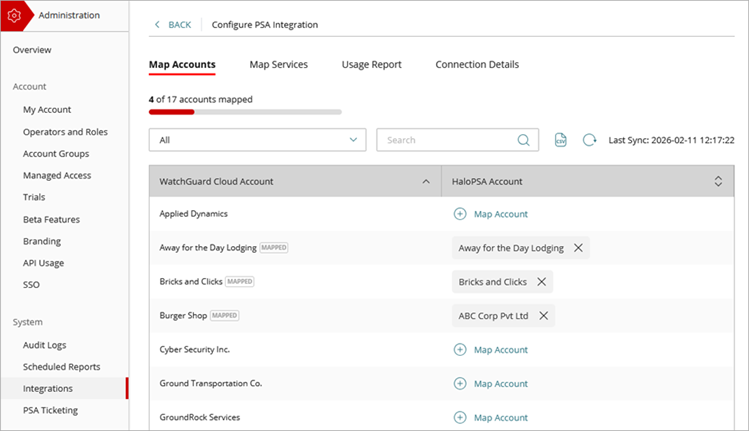This screenshot has height=431, width=749.
Task: Open Overview in sidebar
Action: coord(32,50)
